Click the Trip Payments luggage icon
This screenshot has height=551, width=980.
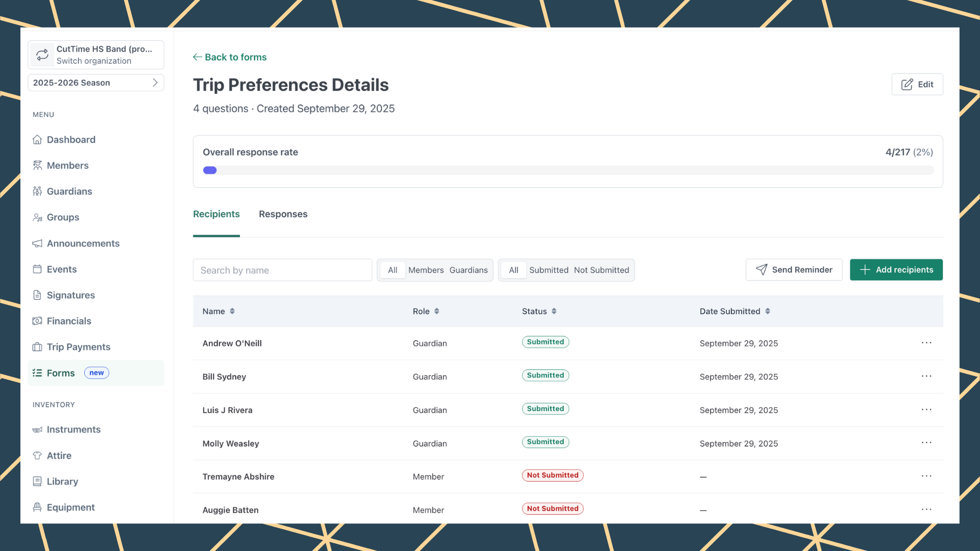tap(37, 347)
